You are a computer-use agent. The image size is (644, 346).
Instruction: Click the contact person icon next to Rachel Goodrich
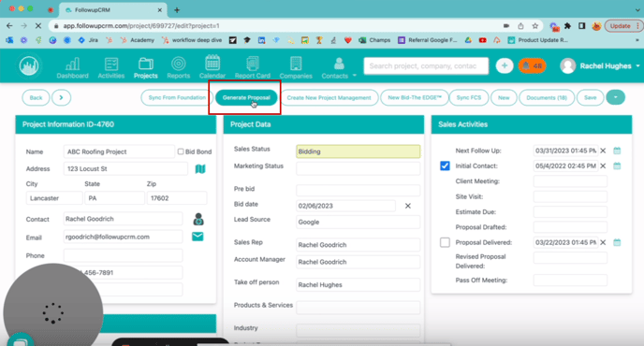click(198, 219)
